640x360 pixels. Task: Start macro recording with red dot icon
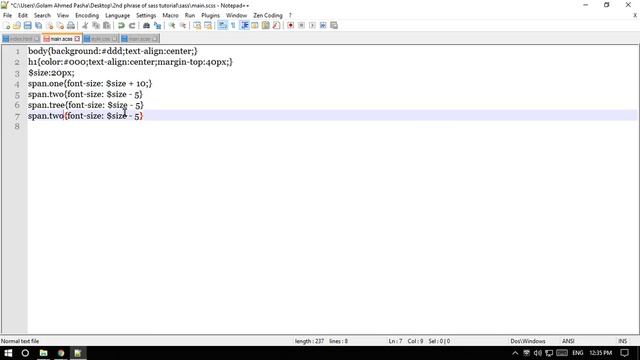291,25
